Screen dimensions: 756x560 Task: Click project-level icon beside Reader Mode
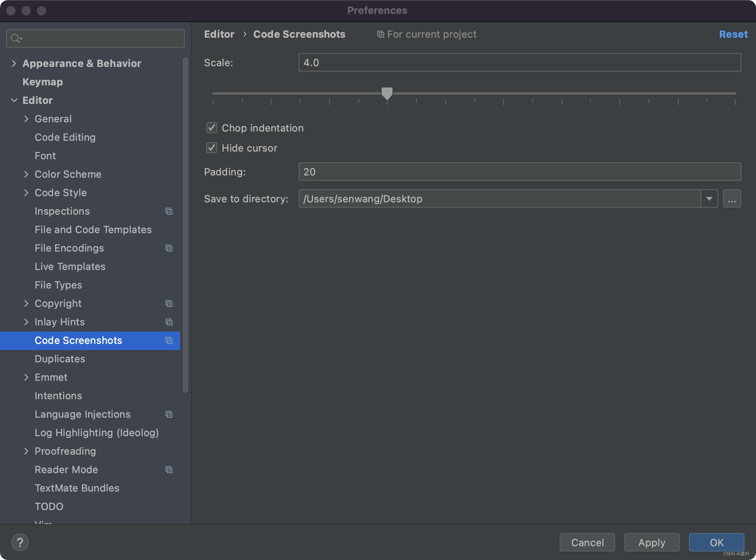point(169,470)
